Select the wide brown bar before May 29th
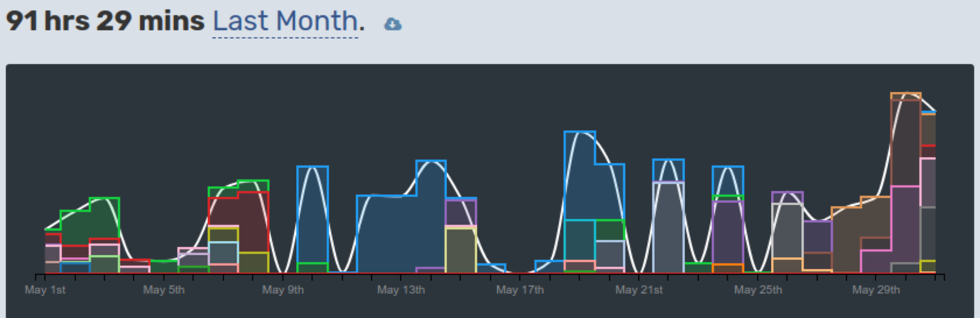The width and height of the screenshot is (980, 318). click(x=847, y=239)
